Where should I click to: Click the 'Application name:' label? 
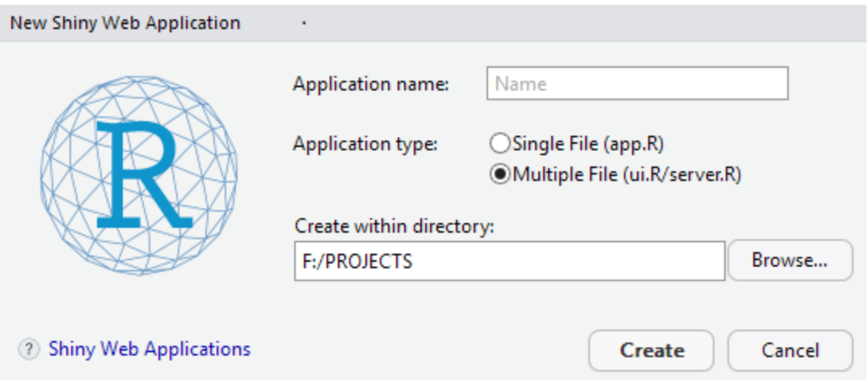[371, 84]
